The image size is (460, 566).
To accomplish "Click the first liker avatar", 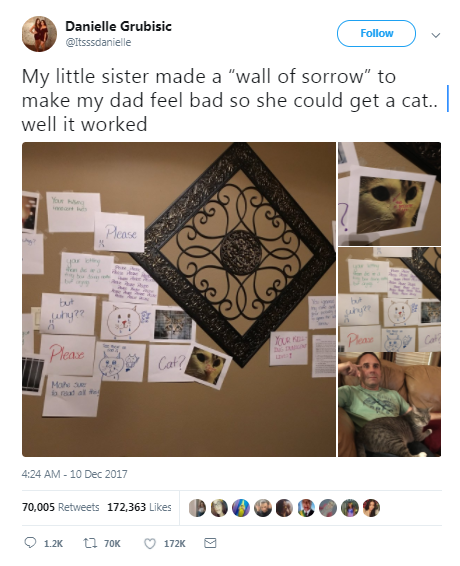I will 197,508.
